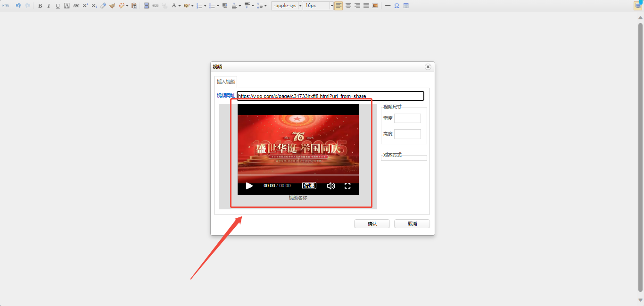This screenshot has height=306, width=644.
Task: Click the 确认 button
Action: pos(372,224)
